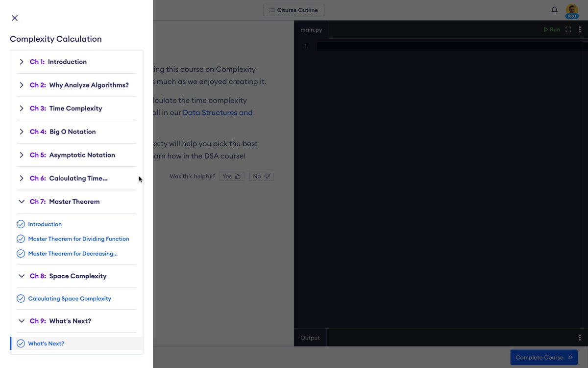Screen dimensions: 588x368
Task: Open the Ch 1: Introduction chapter title
Action: tap(58, 62)
